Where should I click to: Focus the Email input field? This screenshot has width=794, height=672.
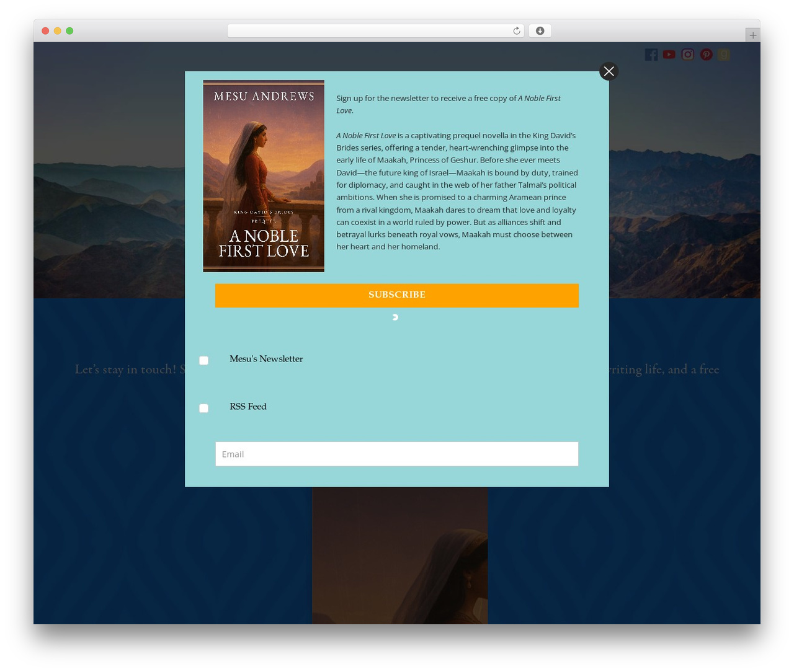(397, 454)
